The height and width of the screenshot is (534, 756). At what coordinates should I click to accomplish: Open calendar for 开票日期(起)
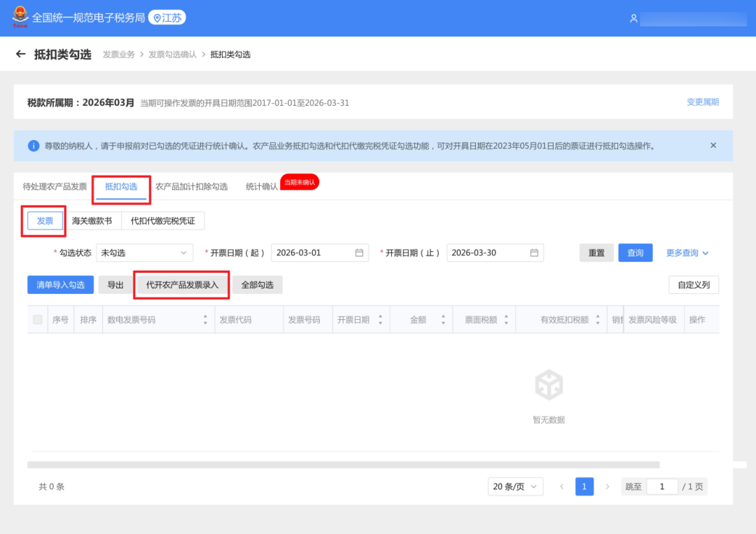point(359,253)
